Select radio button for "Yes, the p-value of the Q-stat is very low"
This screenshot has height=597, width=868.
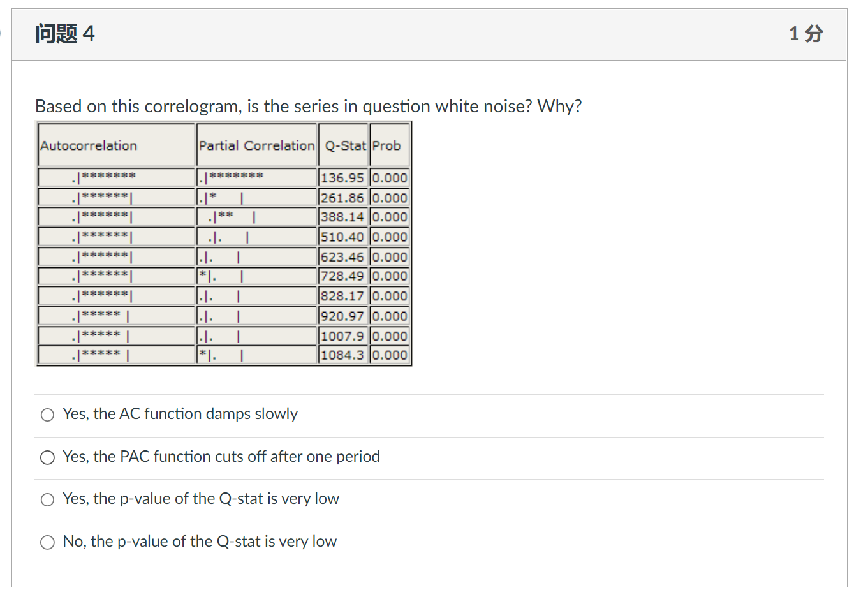(47, 499)
